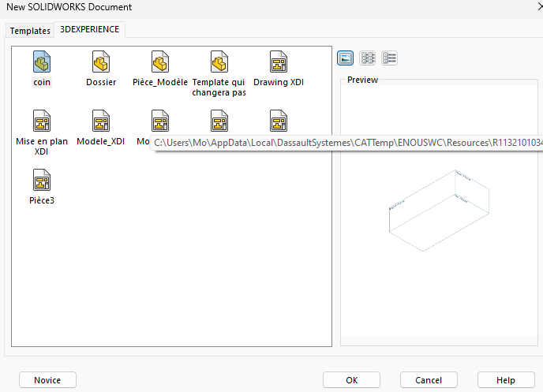Click the box model in the Preview pane
The height and width of the screenshot is (392, 543).
(x=438, y=203)
